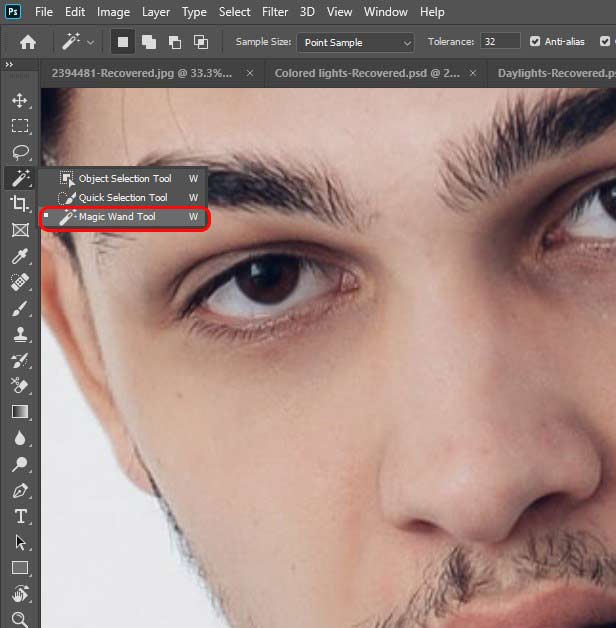Viewport: 616px width, 628px height.
Task: Close the Colored lights-Recovered.psd tab
Action: (473, 73)
